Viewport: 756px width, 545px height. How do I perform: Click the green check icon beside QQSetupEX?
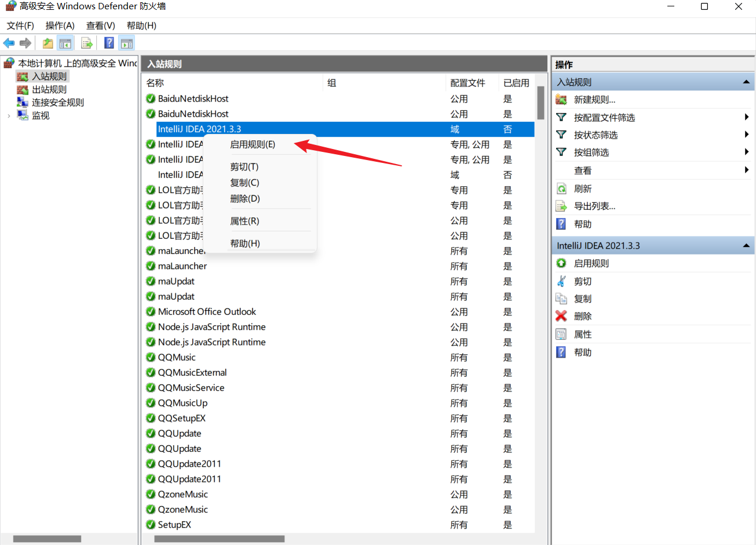pyautogui.click(x=151, y=419)
